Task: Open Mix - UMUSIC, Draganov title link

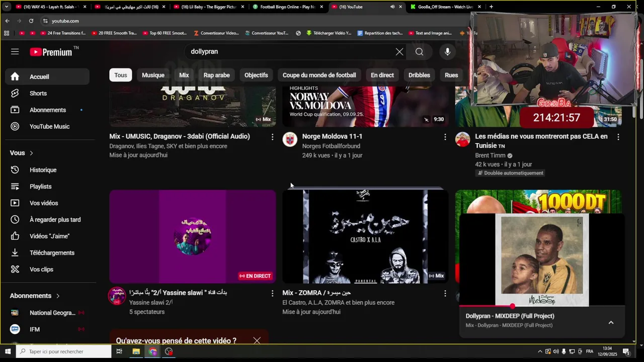Action: click(x=180, y=136)
